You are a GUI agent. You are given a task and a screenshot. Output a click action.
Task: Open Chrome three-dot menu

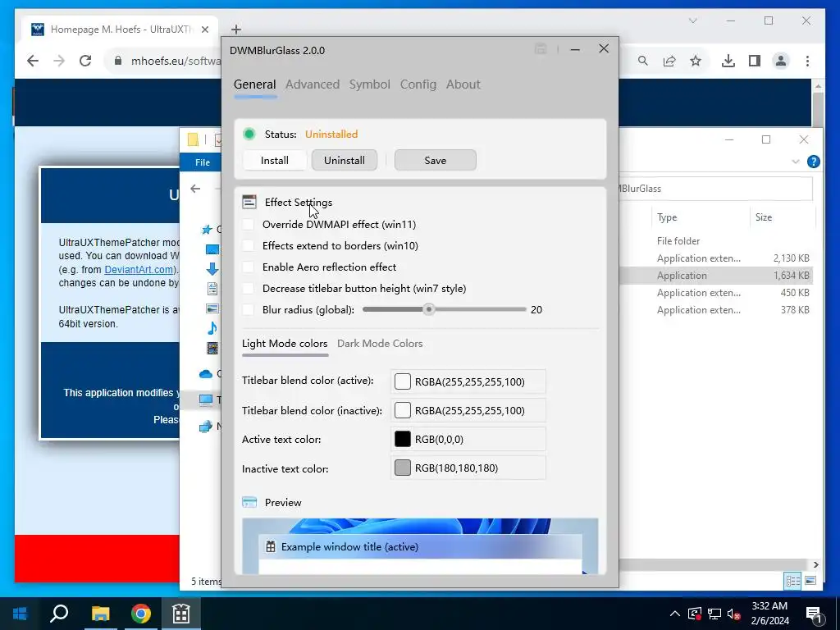[x=807, y=61]
